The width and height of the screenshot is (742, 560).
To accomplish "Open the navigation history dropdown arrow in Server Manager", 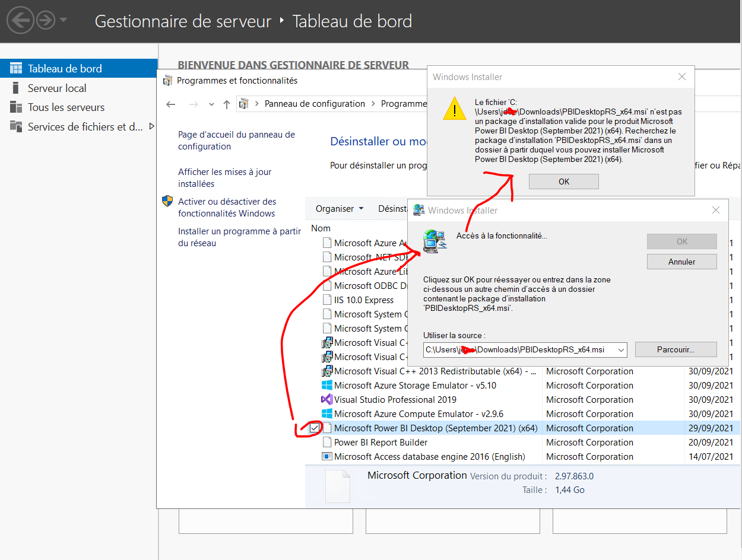I will pyautogui.click(x=64, y=20).
